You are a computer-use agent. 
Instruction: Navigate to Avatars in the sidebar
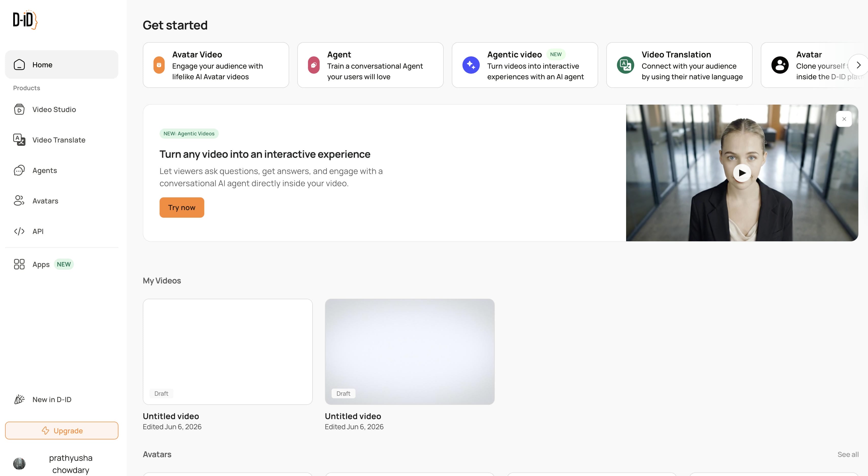62,201
